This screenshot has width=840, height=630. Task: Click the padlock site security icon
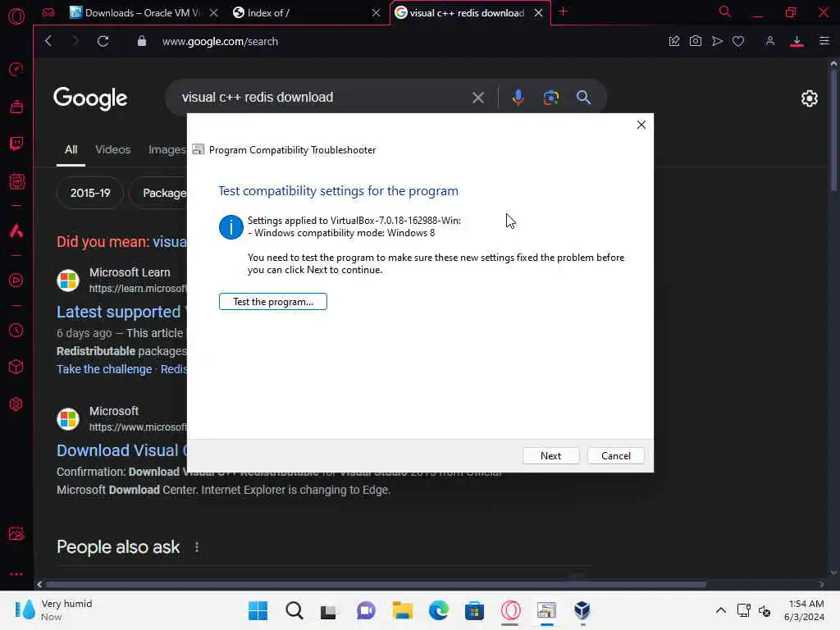tap(141, 41)
